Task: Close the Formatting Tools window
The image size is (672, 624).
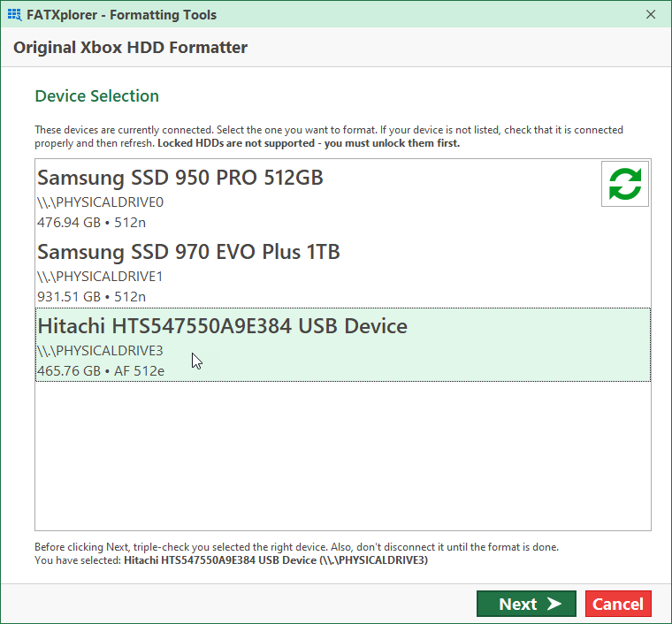Action: click(650, 14)
